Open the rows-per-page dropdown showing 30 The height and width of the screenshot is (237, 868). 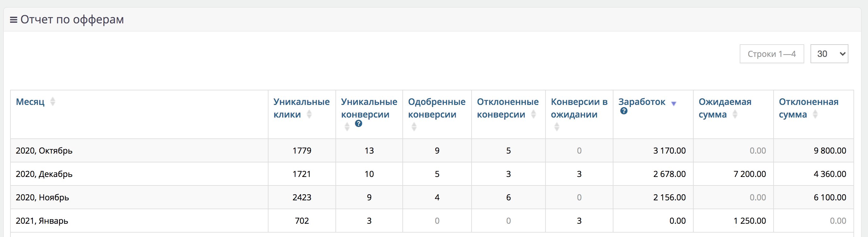point(829,54)
